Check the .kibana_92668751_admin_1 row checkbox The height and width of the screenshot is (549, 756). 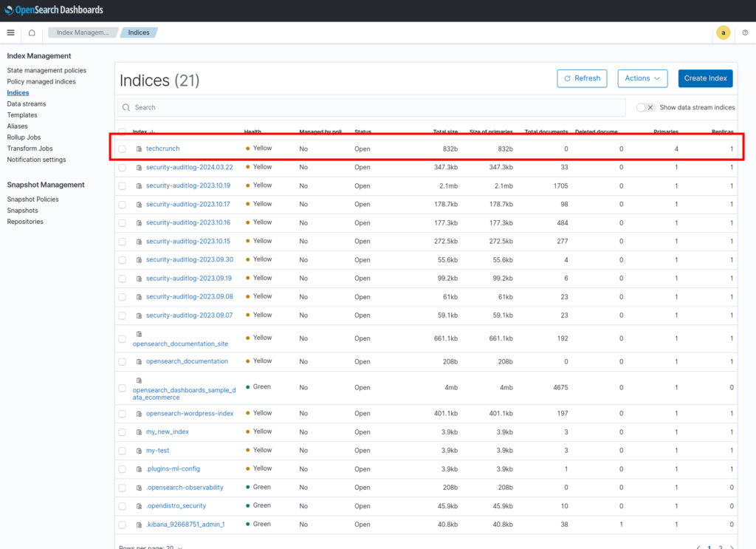[x=123, y=525]
